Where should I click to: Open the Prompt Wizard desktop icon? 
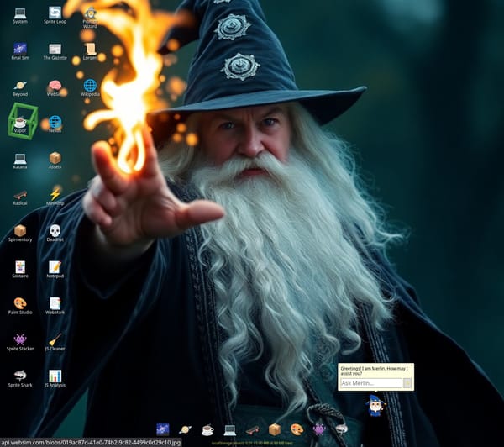point(90,18)
